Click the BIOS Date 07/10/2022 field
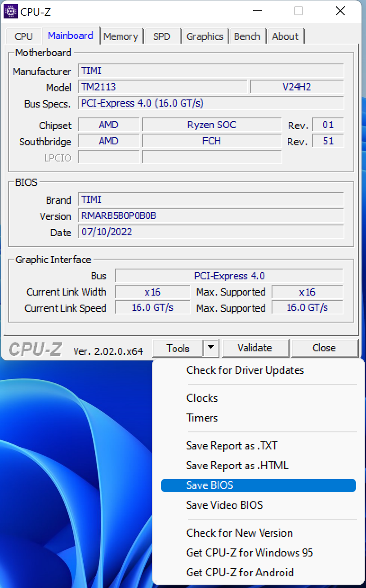The image size is (366, 588). pyautogui.click(x=211, y=232)
